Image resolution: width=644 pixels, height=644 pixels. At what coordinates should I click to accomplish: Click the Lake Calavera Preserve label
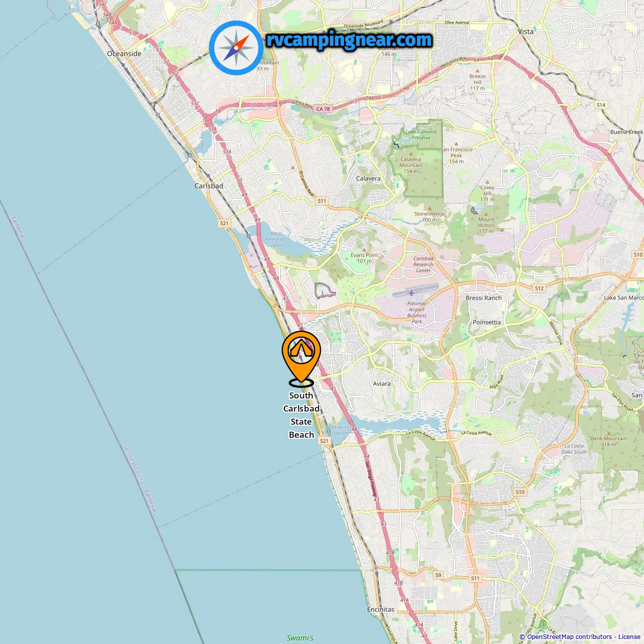421,135
